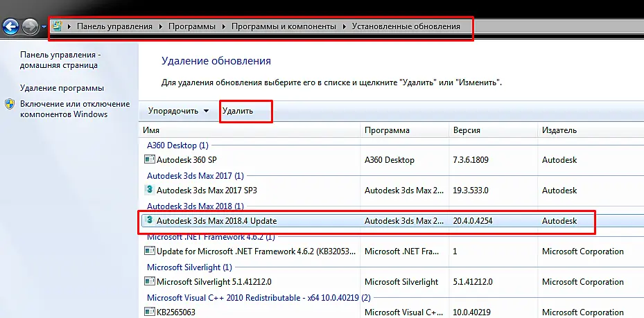Viewport: 644px width, 318px height.
Task: Click the Forward navigation arrow button
Action: (x=30, y=27)
